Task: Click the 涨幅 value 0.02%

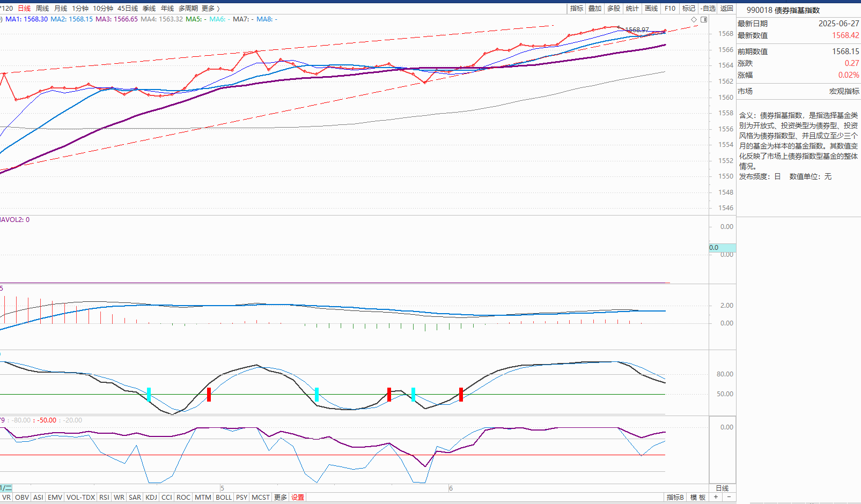Action: tap(849, 75)
